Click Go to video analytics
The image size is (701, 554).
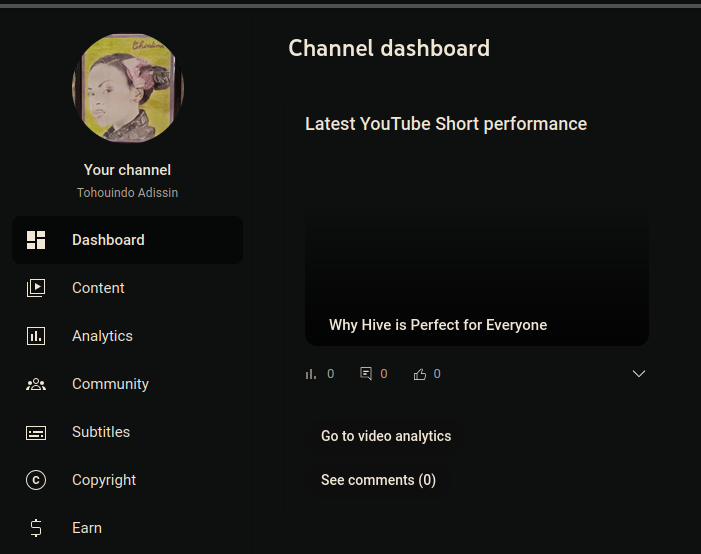pyautogui.click(x=386, y=436)
